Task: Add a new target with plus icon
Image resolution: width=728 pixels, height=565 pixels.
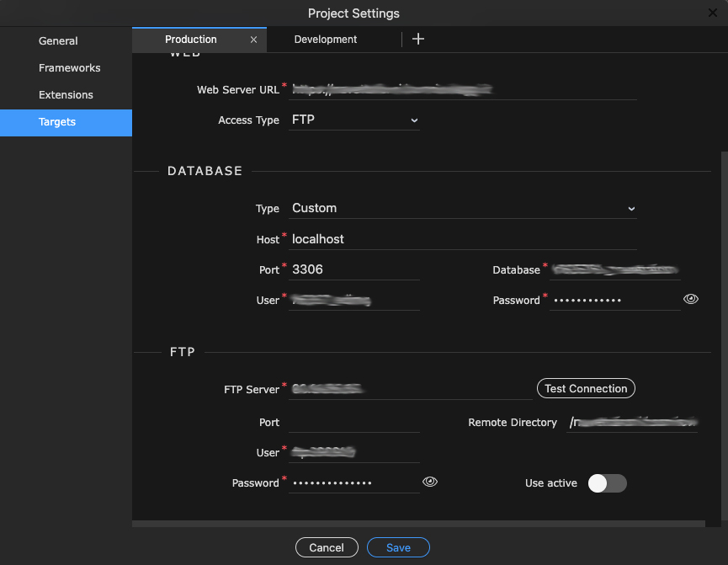Action: pyautogui.click(x=417, y=39)
